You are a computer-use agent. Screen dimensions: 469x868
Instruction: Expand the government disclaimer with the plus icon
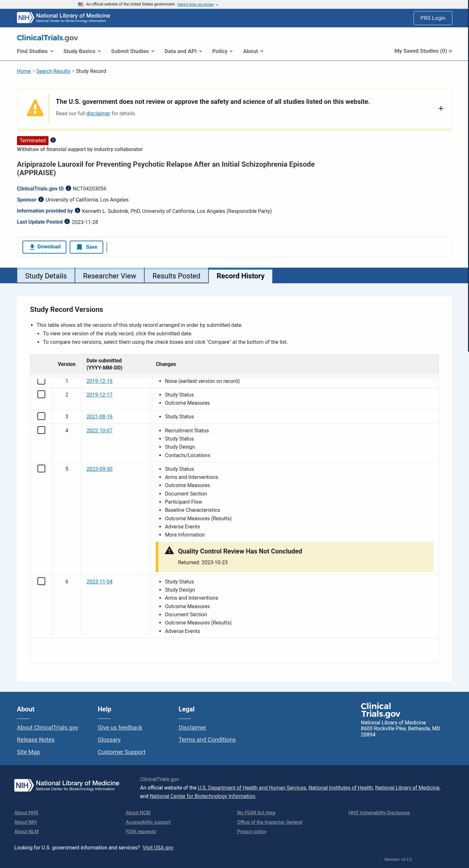[x=441, y=108]
